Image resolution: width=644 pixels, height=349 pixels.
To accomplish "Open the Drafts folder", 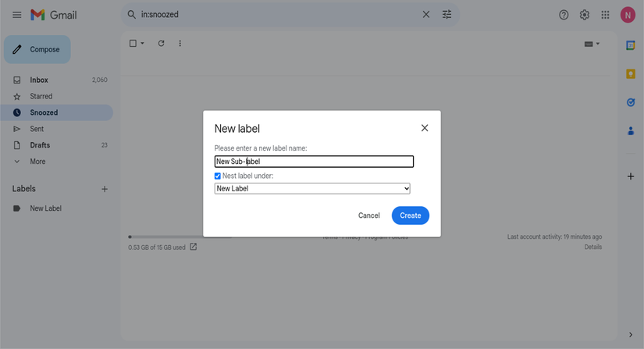I will click(x=40, y=145).
